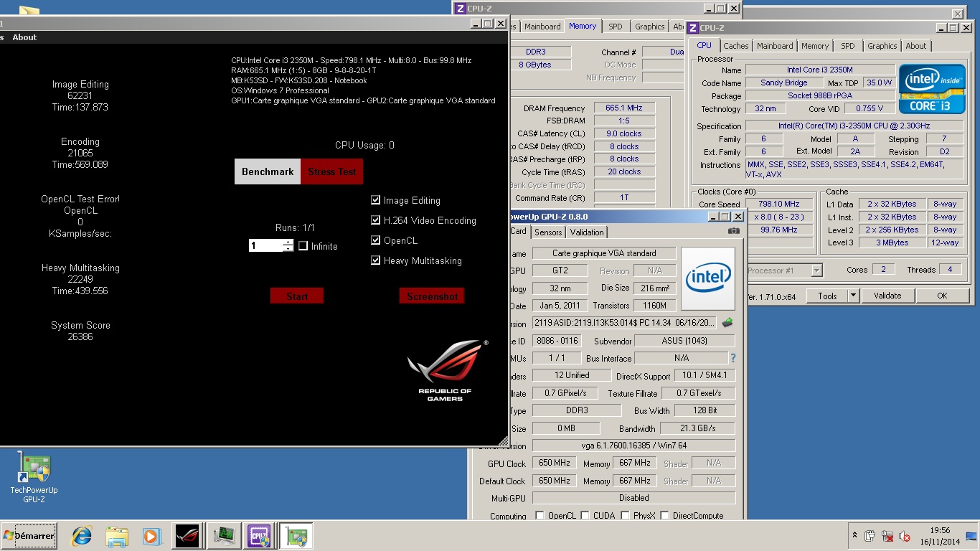Open the TechPowerUp GPU-Z desktop shortcut

tap(34, 479)
